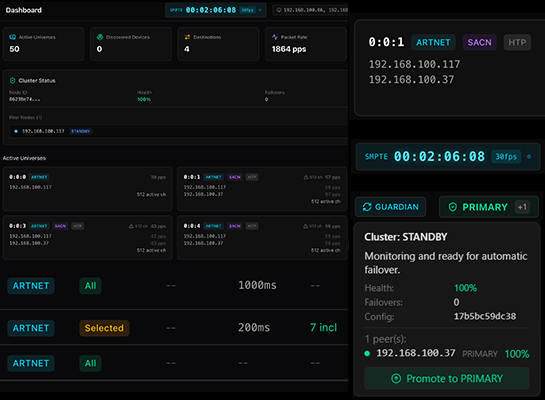
Task: Open the 0:0:0 universe card
Action: click(x=88, y=189)
